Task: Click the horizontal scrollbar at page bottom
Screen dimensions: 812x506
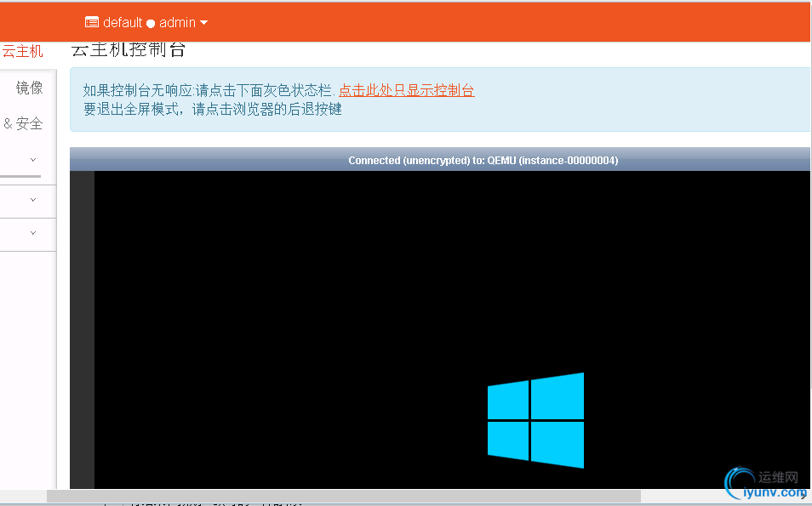Action: [x=343, y=496]
